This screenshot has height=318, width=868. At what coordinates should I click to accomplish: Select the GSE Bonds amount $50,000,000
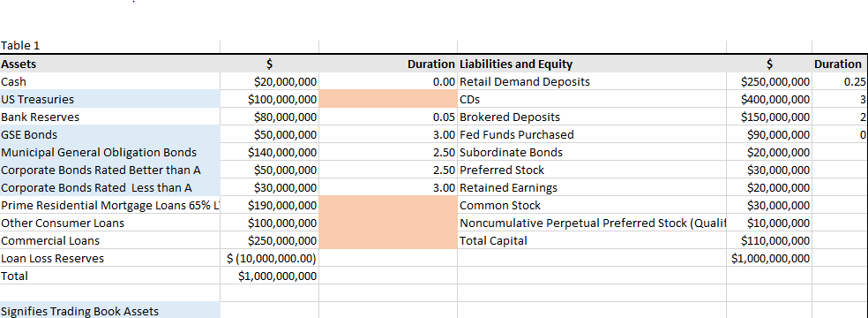point(270,134)
